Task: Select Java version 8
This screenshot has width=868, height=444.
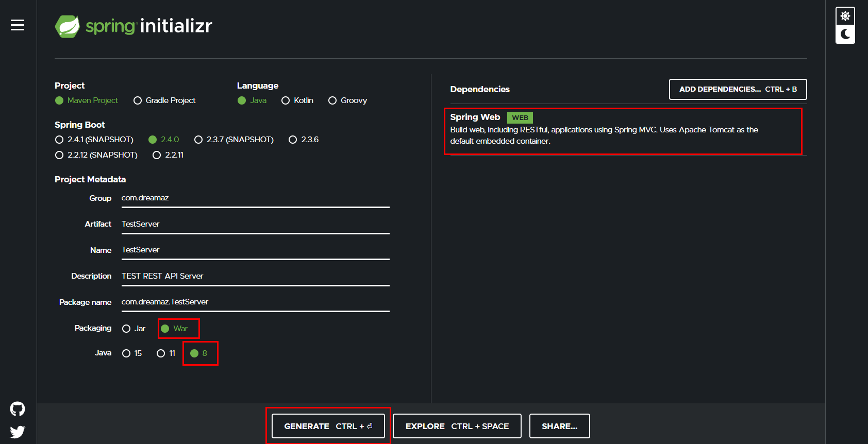Action: tap(199, 353)
